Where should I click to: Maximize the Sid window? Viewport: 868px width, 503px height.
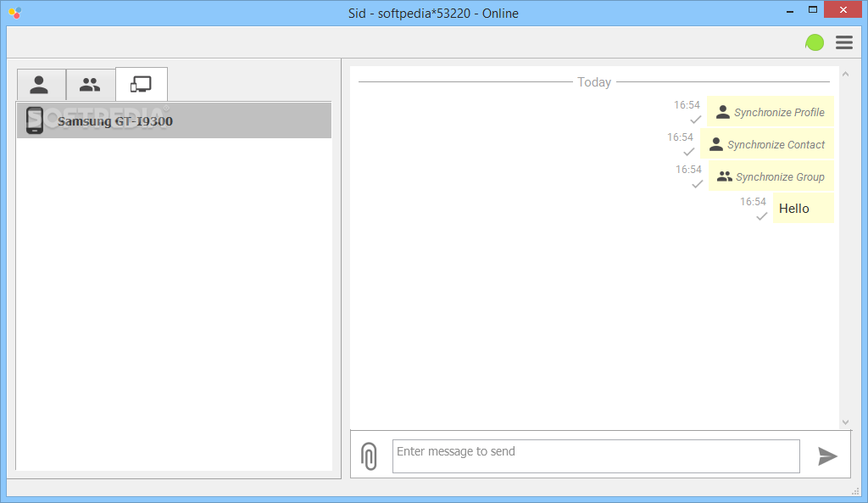[x=813, y=10]
